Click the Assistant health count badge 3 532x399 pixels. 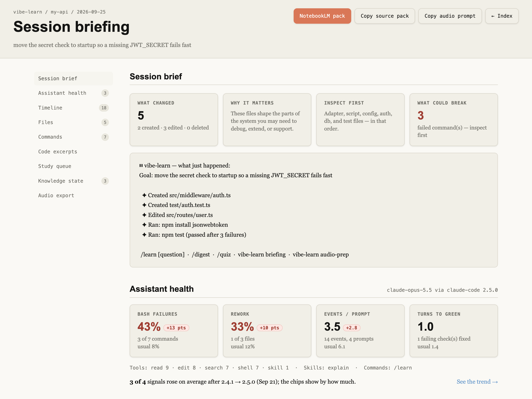click(105, 93)
